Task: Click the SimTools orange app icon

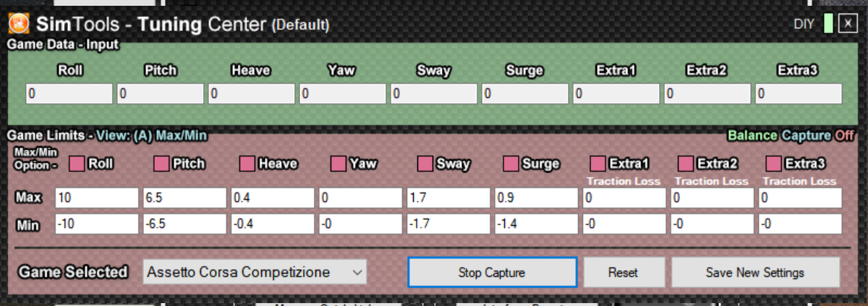Action: pyautogui.click(x=18, y=24)
